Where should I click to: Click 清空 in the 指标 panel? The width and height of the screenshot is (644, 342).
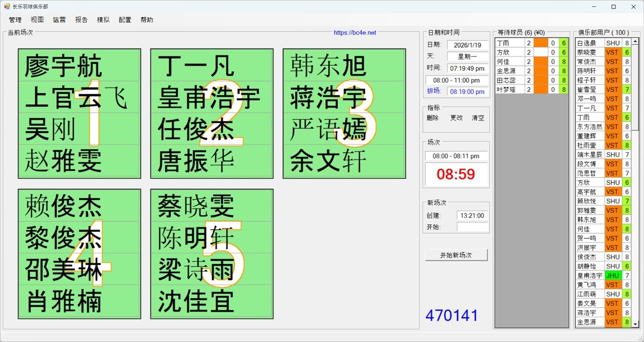pos(478,118)
